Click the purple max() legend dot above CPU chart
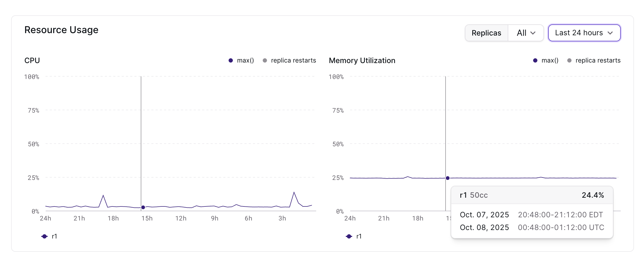Screen dimensions: 644x265 click(231, 60)
